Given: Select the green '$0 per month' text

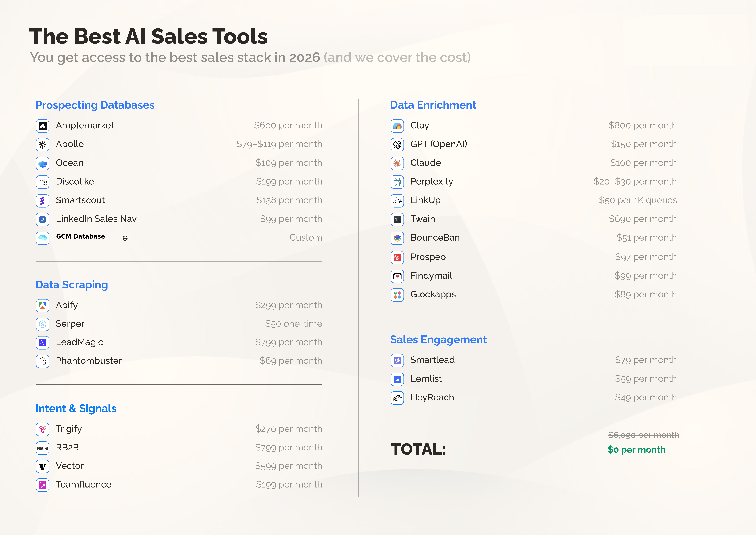Looking at the screenshot, I should pos(637,450).
